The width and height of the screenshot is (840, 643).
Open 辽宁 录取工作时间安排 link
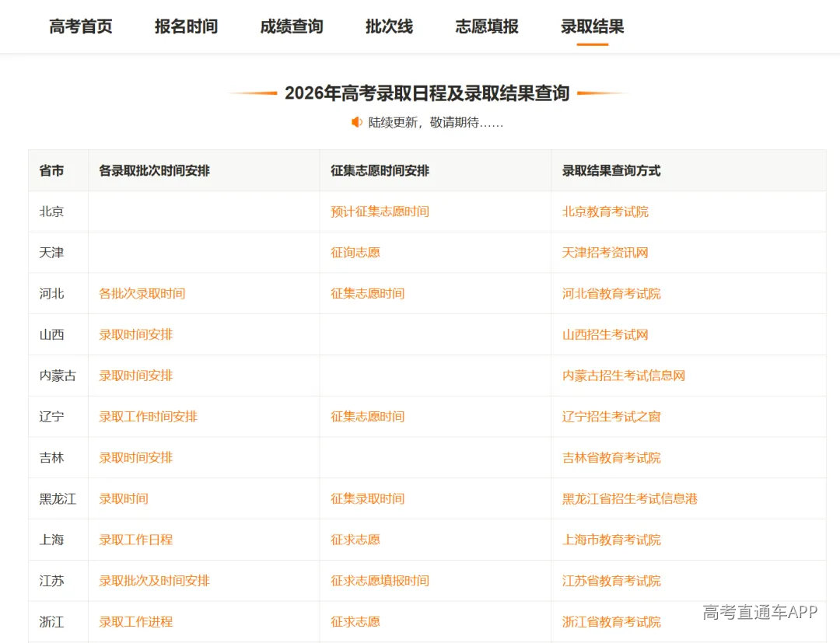148,417
